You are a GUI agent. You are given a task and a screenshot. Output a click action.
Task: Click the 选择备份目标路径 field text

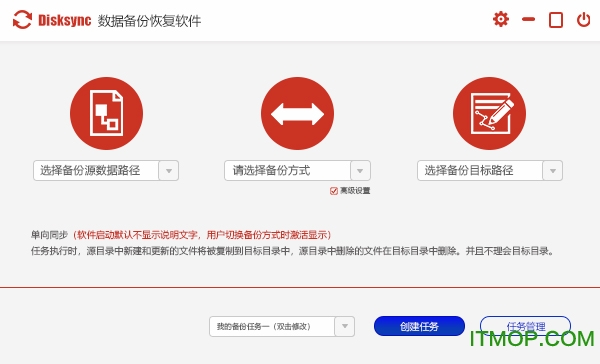[469, 170]
